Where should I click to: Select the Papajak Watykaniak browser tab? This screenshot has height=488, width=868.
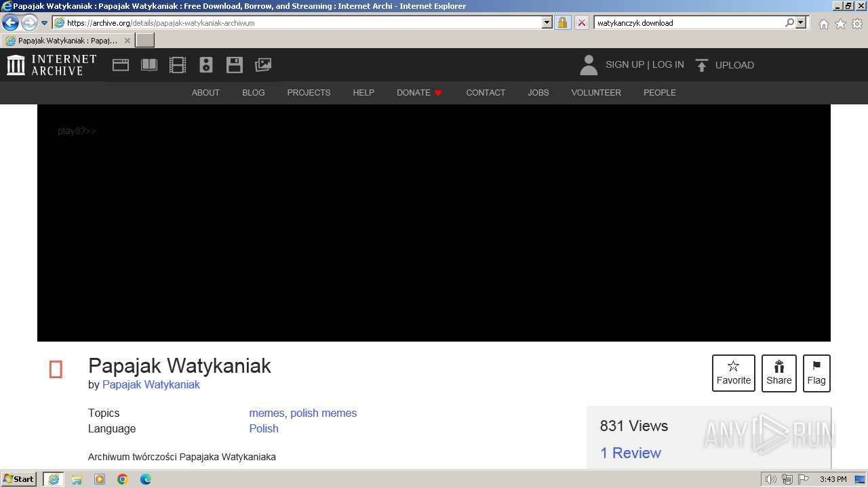(x=68, y=41)
